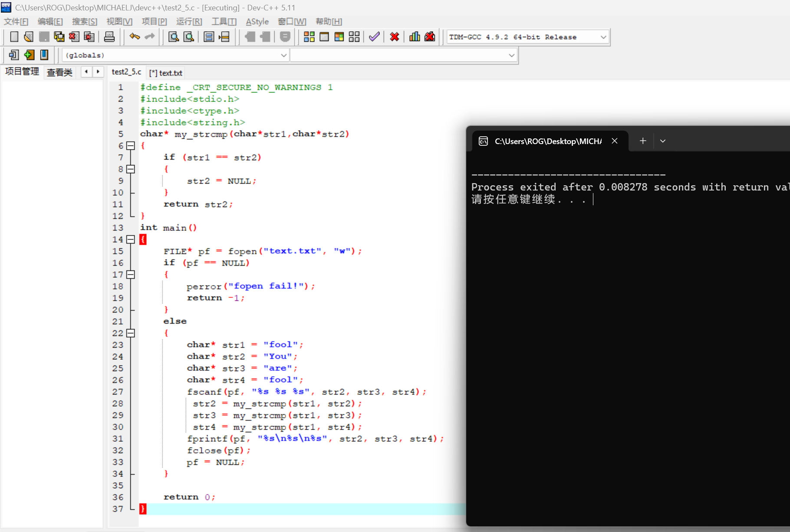Screen dimensions: 790x532
Task: Collapse the fold marker at line 17
Action: pyautogui.click(x=131, y=275)
